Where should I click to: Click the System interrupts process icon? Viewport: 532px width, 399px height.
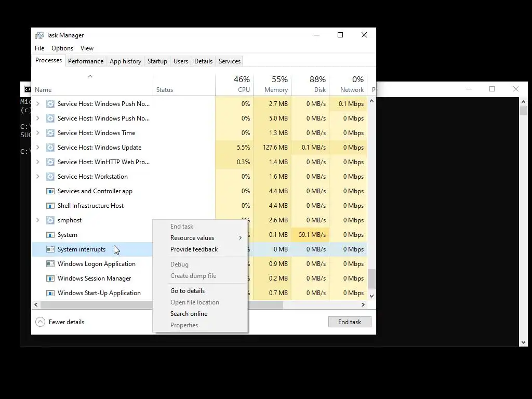tap(50, 249)
